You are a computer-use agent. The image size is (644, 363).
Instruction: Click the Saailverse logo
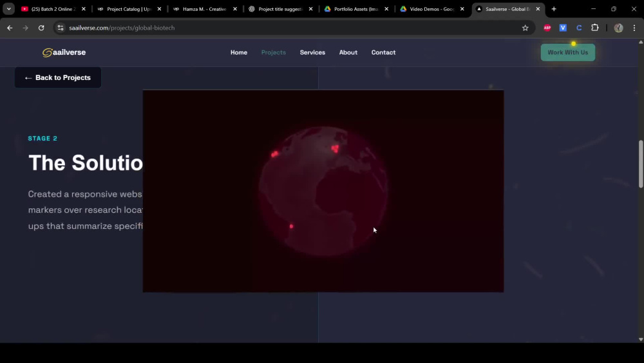[x=64, y=52]
